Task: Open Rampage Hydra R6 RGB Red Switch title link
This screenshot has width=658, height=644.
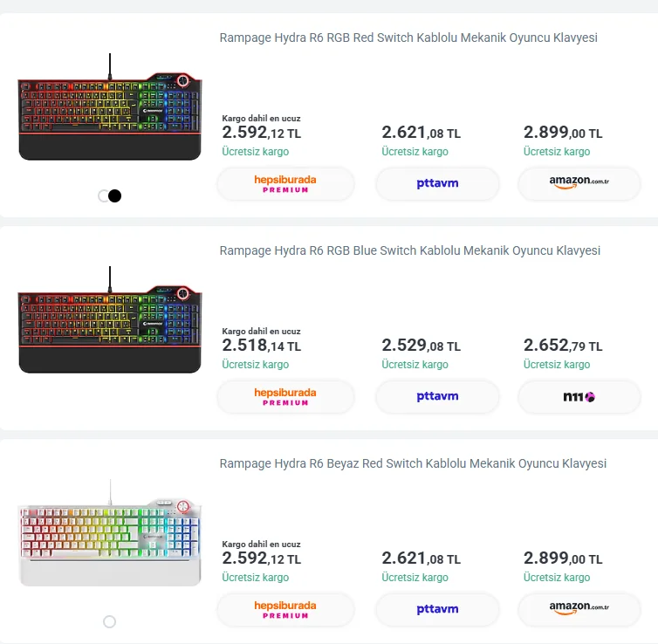Action: coord(408,38)
